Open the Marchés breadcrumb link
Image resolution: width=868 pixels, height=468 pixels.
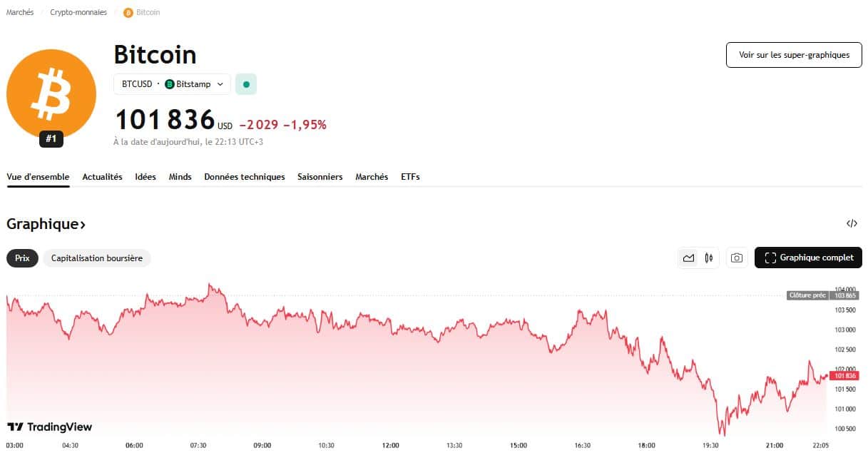click(x=19, y=12)
